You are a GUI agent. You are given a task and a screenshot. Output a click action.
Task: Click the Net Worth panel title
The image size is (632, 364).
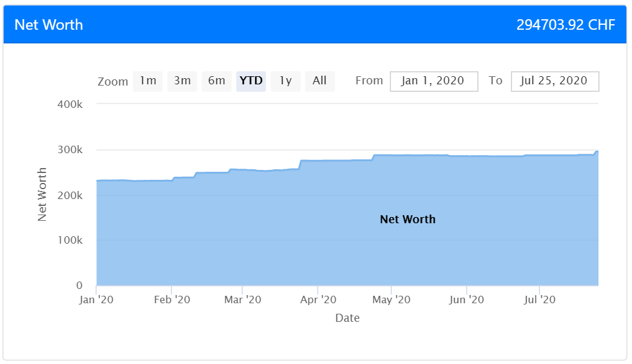(x=49, y=25)
